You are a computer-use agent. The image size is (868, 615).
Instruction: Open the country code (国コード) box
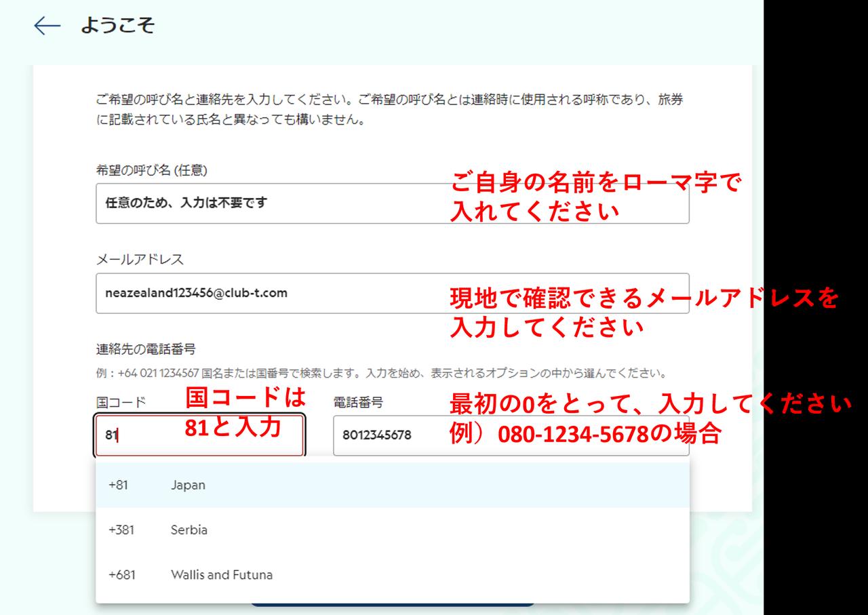tap(200, 435)
